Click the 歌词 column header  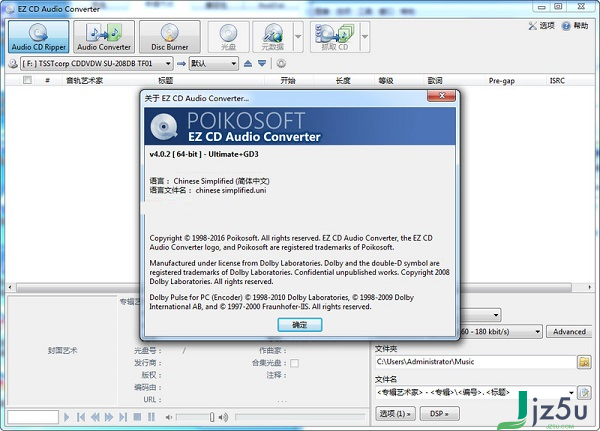435,80
